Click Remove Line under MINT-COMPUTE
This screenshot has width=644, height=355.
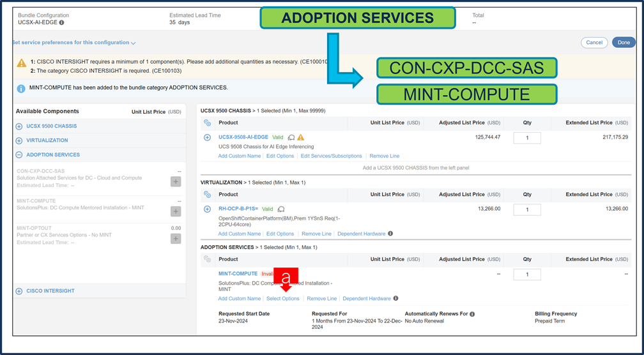click(322, 299)
